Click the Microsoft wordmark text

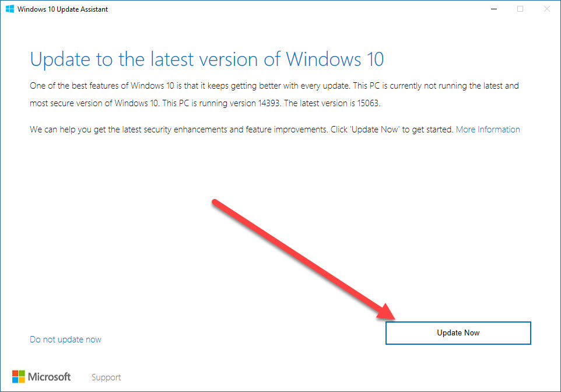[x=50, y=377]
